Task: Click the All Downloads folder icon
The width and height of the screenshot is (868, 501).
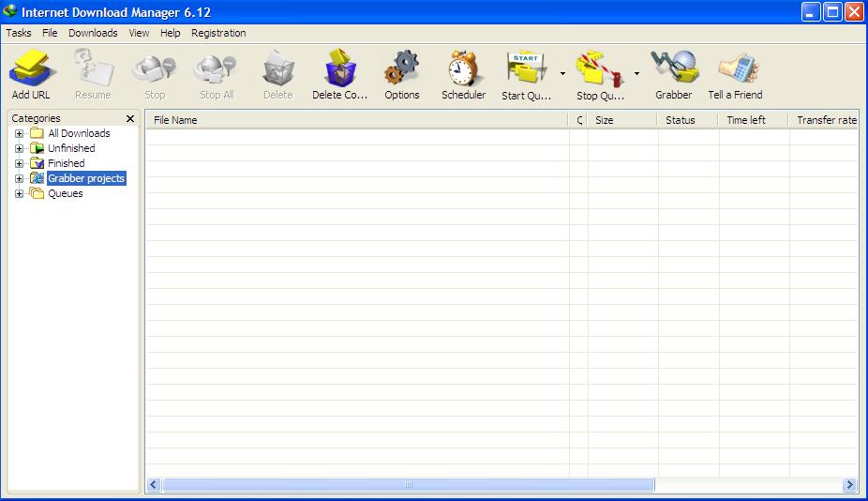Action: pos(37,133)
